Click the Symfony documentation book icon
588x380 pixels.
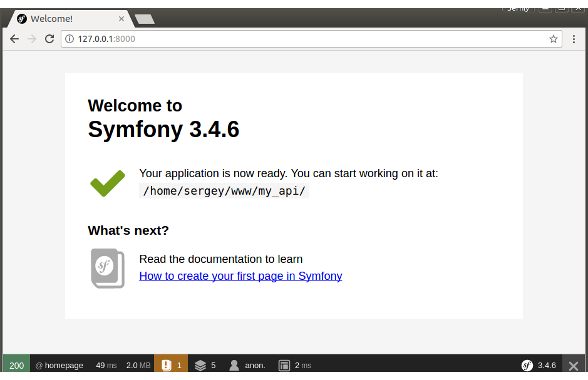tap(108, 269)
